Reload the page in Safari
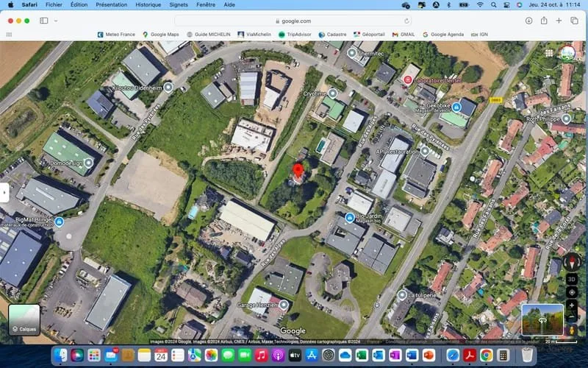 [x=406, y=21]
